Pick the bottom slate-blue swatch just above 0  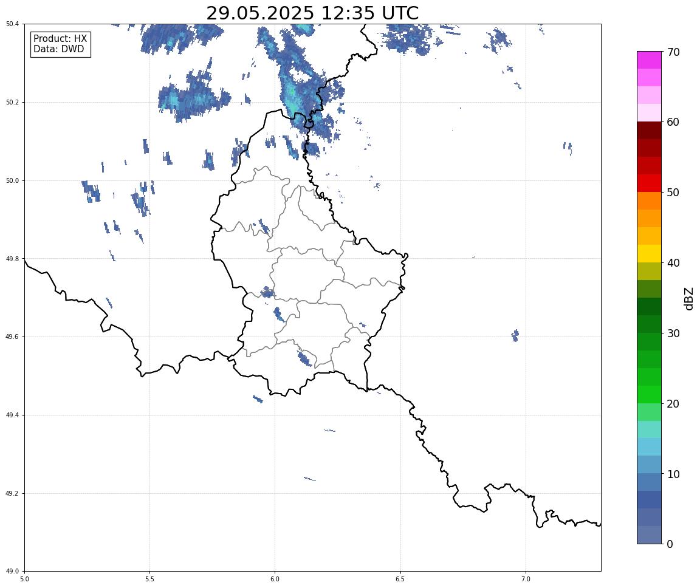(649, 535)
